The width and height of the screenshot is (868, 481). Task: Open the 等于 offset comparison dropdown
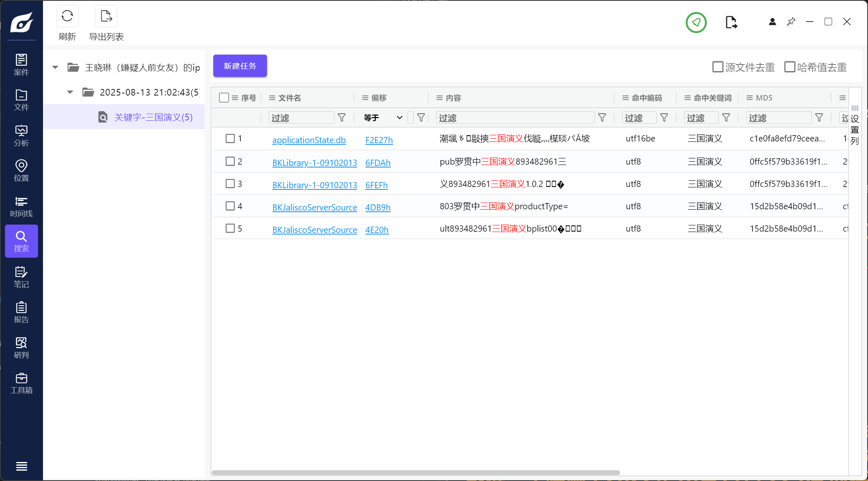point(383,118)
